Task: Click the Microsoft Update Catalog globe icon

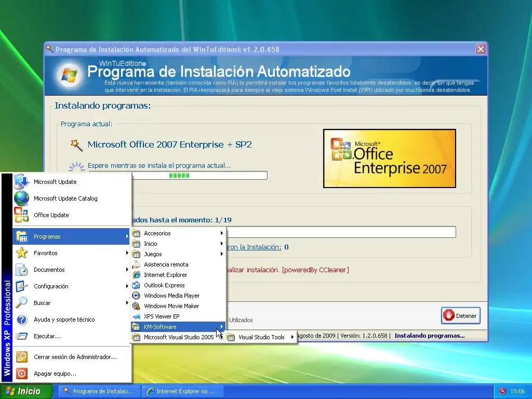Action: click(x=21, y=198)
